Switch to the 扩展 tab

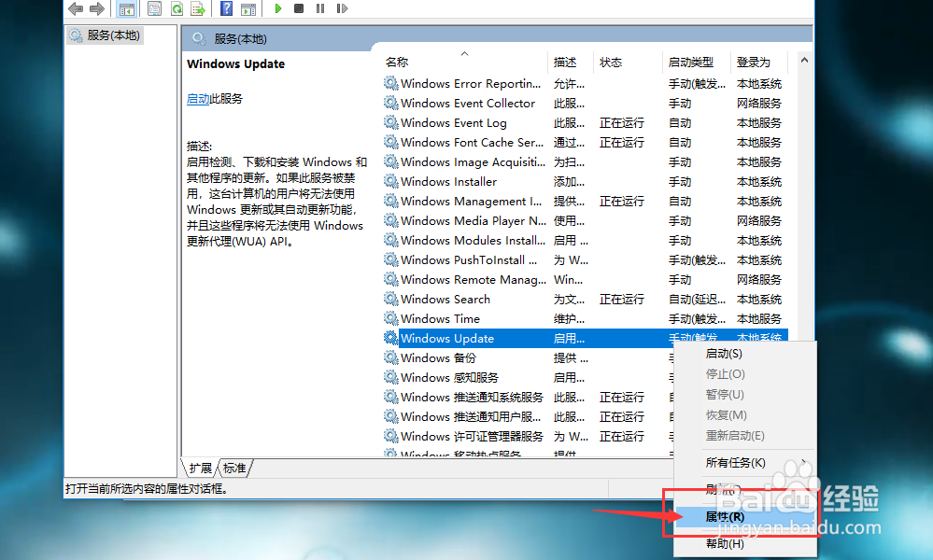coord(201,469)
